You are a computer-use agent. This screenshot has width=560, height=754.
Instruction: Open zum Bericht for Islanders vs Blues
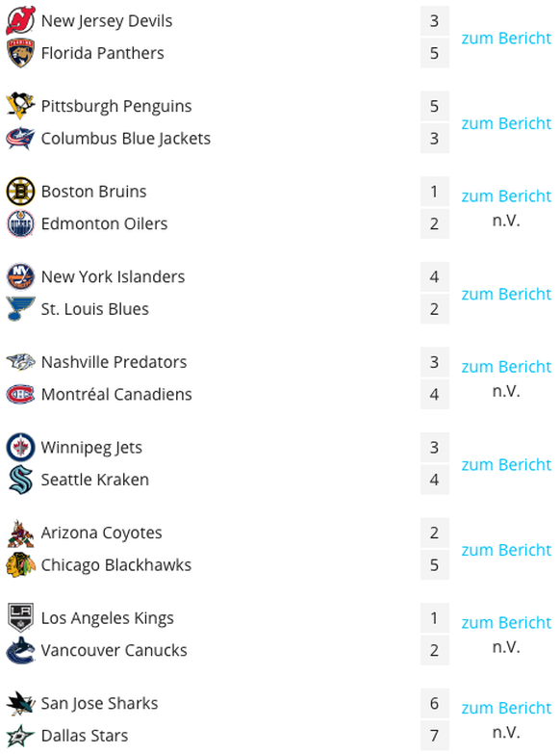(506, 294)
